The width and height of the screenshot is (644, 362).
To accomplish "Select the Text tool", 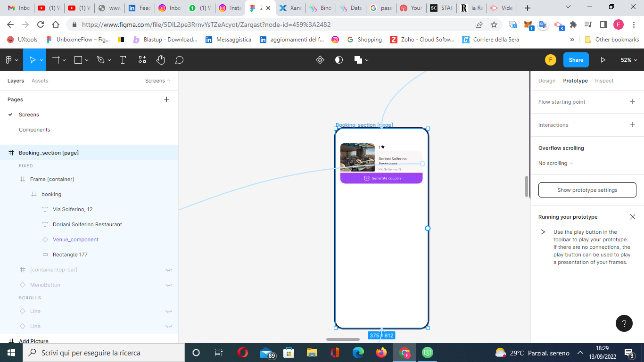I will point(123,60).
